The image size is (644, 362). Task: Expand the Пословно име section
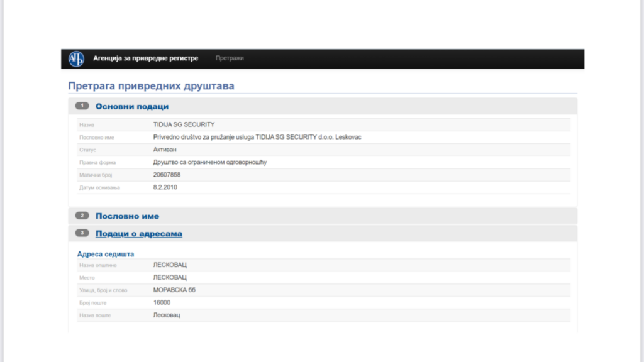[127, 216]
